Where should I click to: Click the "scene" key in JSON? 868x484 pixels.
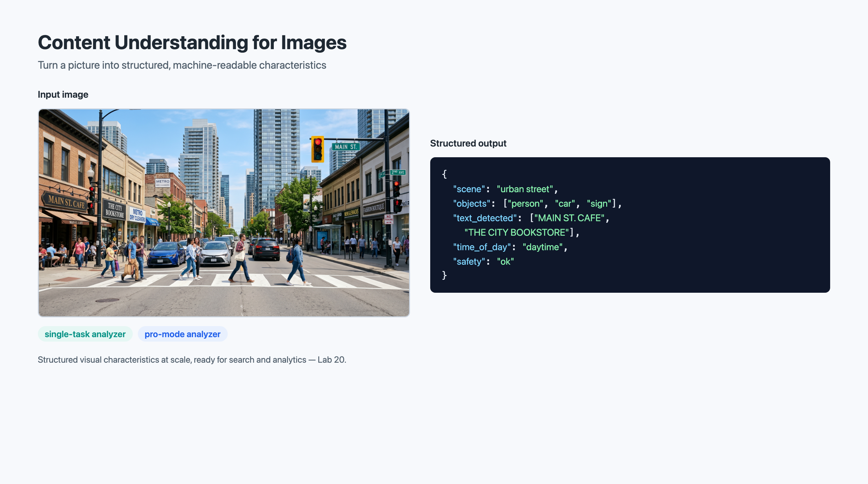(x=469, y=189)
